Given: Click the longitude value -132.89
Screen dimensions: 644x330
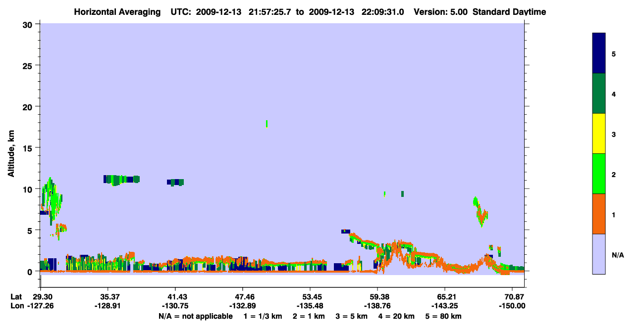Looking at the screenshot, I should [242, 306].
